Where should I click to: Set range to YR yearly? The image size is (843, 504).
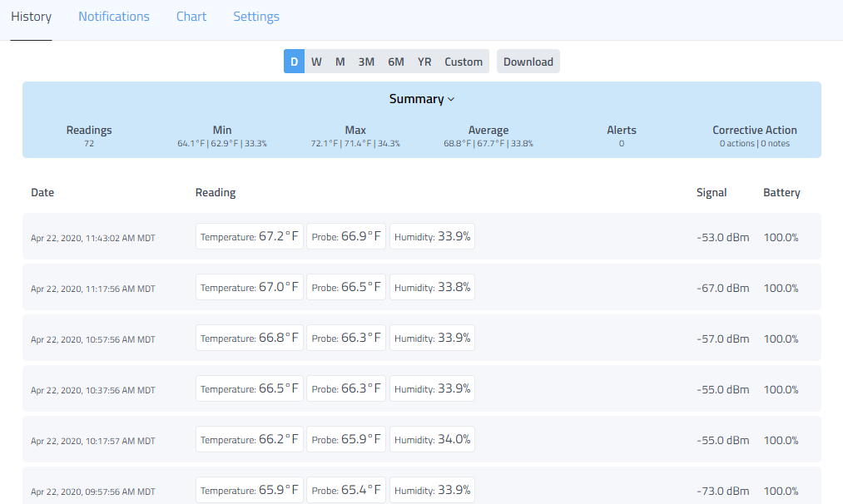(424, 62)
